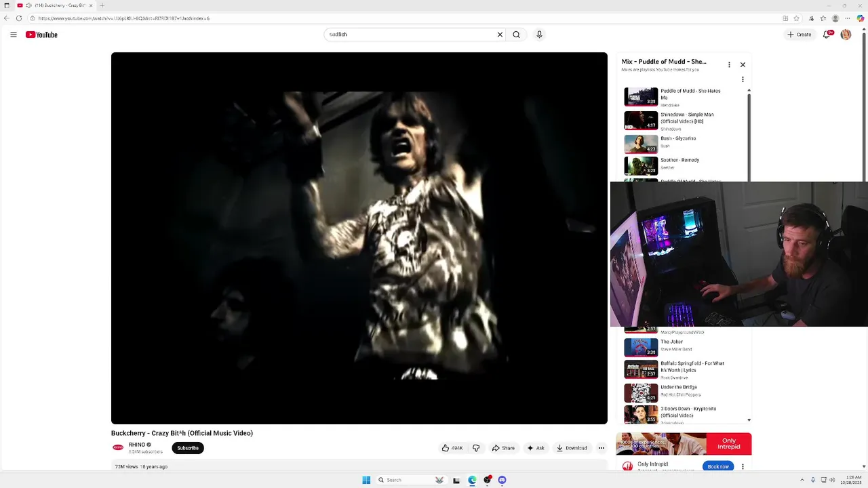The width and height of the screenshot is (868, 488).
Task: Open the browser tab actions menu icon
Action: [7, 5]
